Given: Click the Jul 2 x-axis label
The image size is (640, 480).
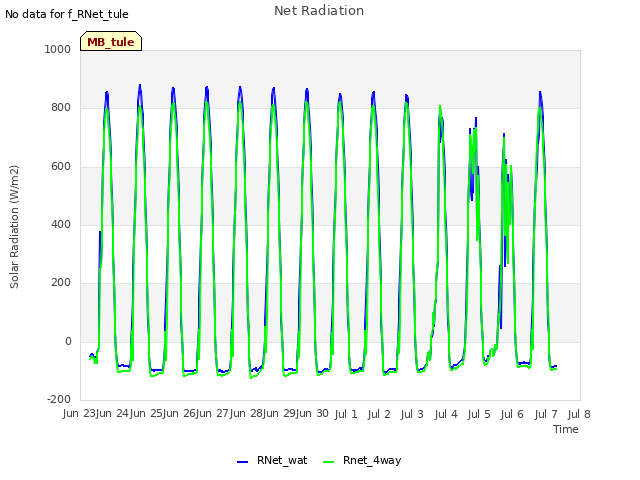Looking at the screenshot, I should pyautogui.click(x=379, y=414).
